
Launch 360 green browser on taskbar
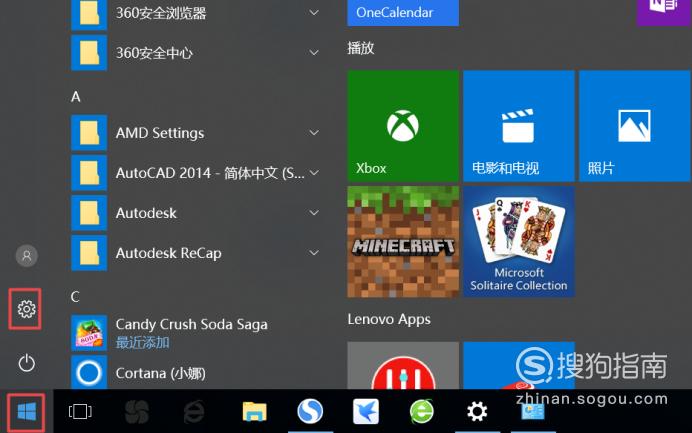[x=421, y=411]
